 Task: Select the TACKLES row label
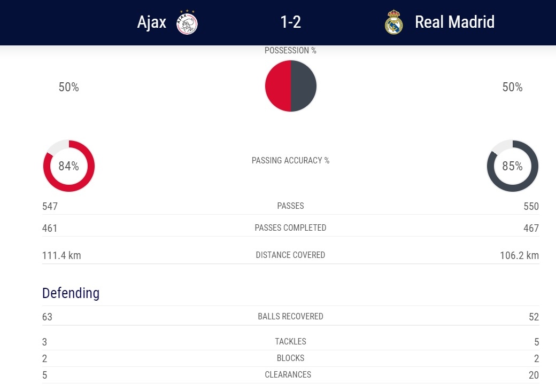[290, 341]
